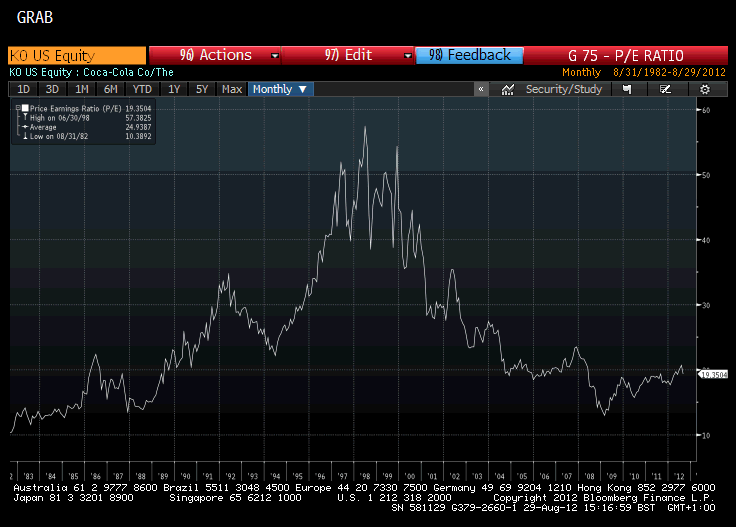Open chart settings gear icon
This screenshot has height=527, width=736.
point(705,89)
